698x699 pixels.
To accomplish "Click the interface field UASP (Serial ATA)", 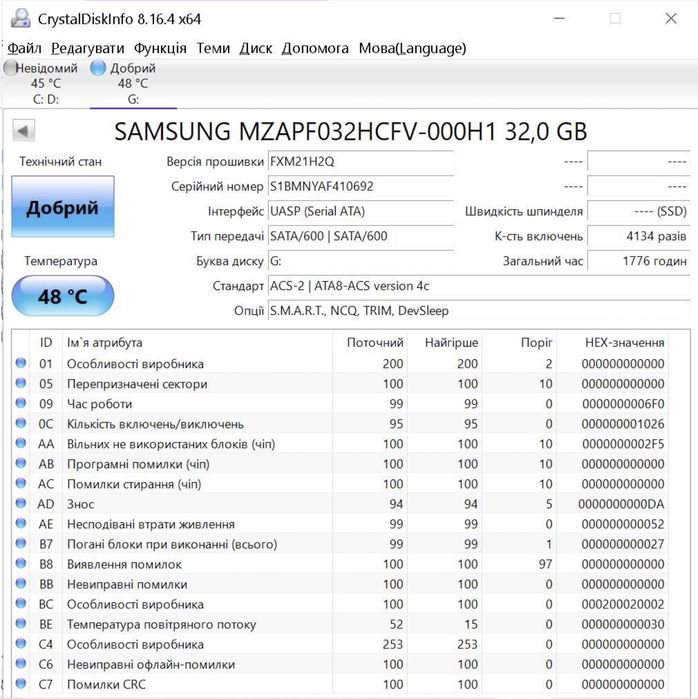I will coord(361,211).
